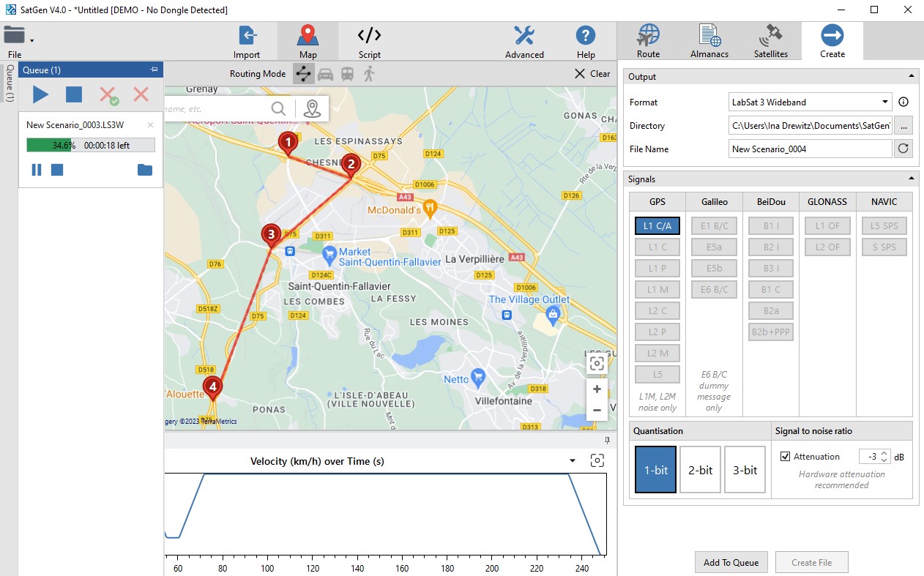Toggle the GPS L1 C/A signal
This screenshot has height=576, width=924.
click(657, 226)
